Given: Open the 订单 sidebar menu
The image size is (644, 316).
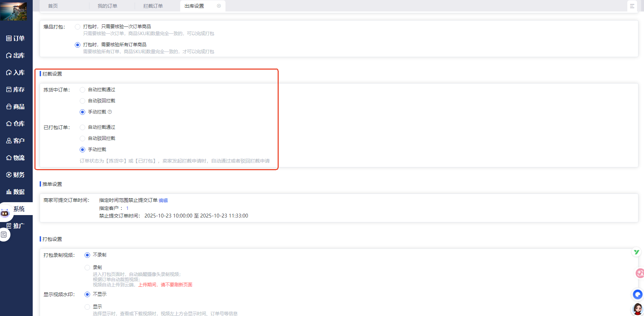Looking at the screenshot, I should pos(16,38).
